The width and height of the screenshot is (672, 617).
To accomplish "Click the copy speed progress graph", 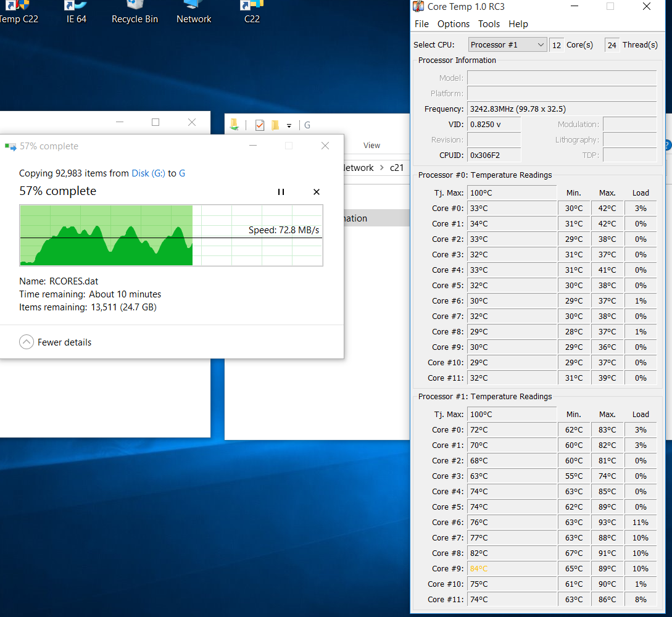I will pyautogui.click(x=171, y=235).
